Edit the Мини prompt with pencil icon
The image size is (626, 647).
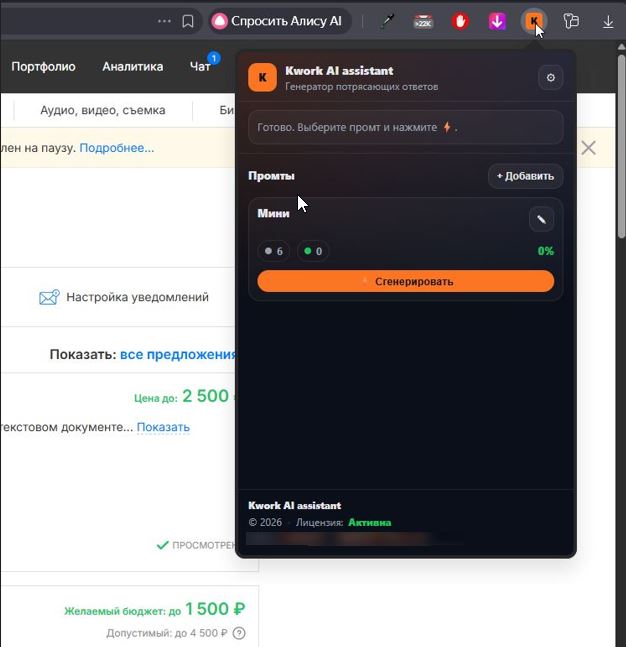pos(541,220)
